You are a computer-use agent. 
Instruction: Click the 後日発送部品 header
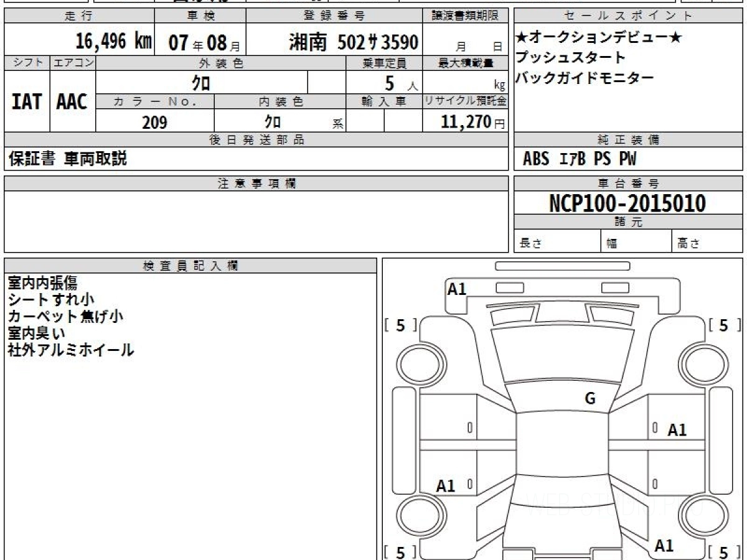[x=256, y=140]
